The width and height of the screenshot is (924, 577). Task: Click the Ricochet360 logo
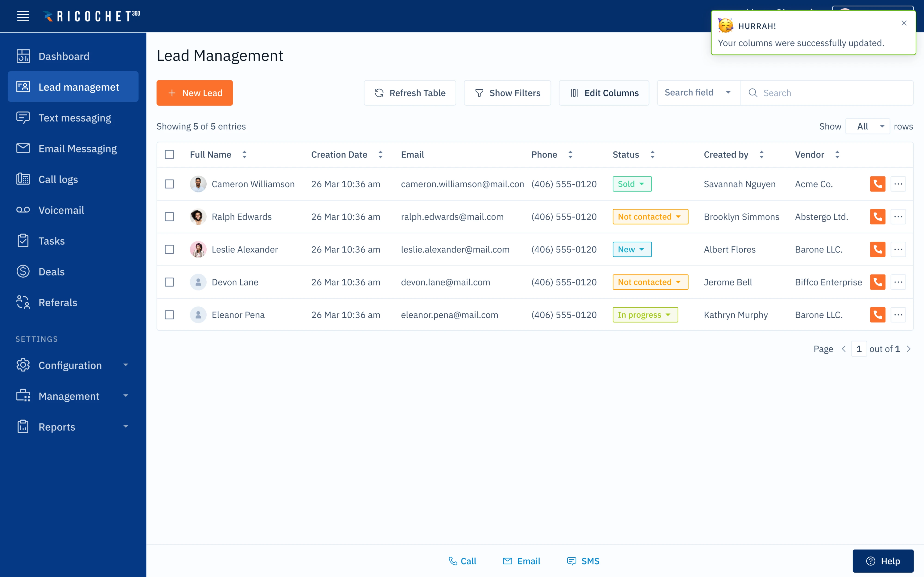(91, 16)
